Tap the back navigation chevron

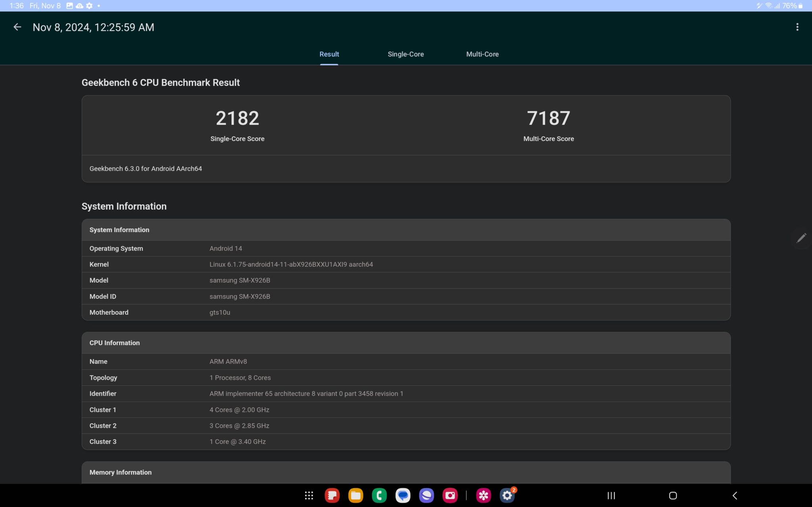tap(735, 496)
